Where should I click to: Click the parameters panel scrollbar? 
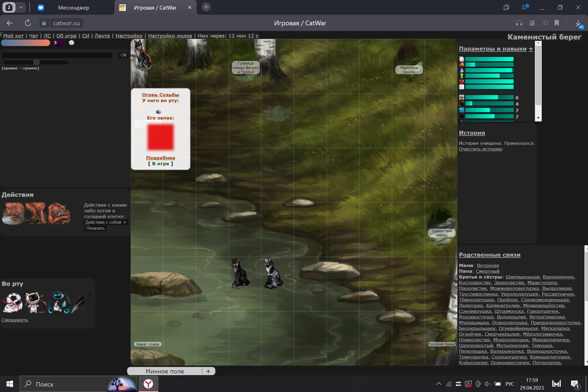(x=539, y=81)
